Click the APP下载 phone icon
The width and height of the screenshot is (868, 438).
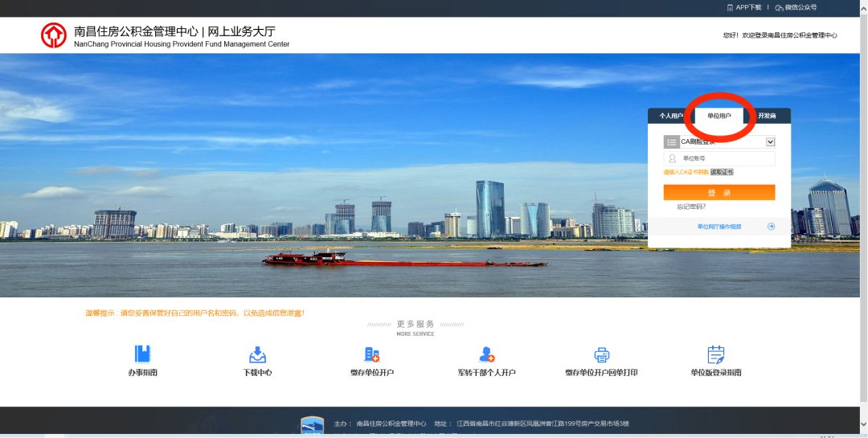[730, 8]
